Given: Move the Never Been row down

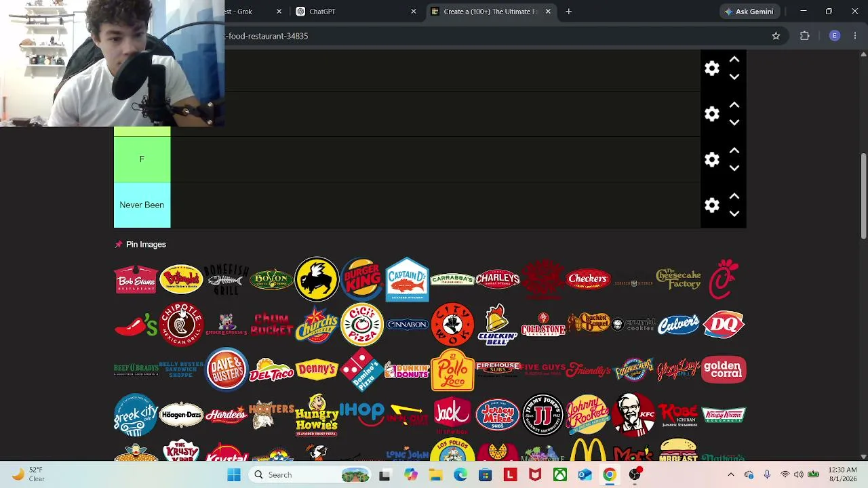Looking at the screenshot, I should click(x=734, y=213).
